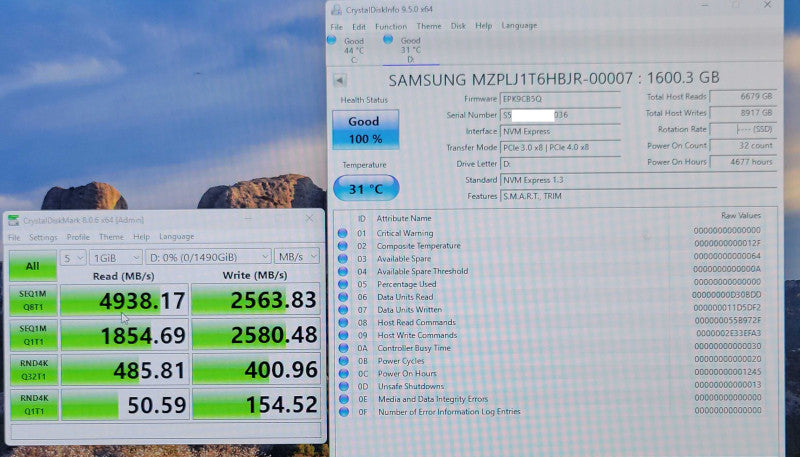Click SEQ1M Q8T1 read result 4938.17
The height and width of the screenshot is (457, 800).
point(124,300)
